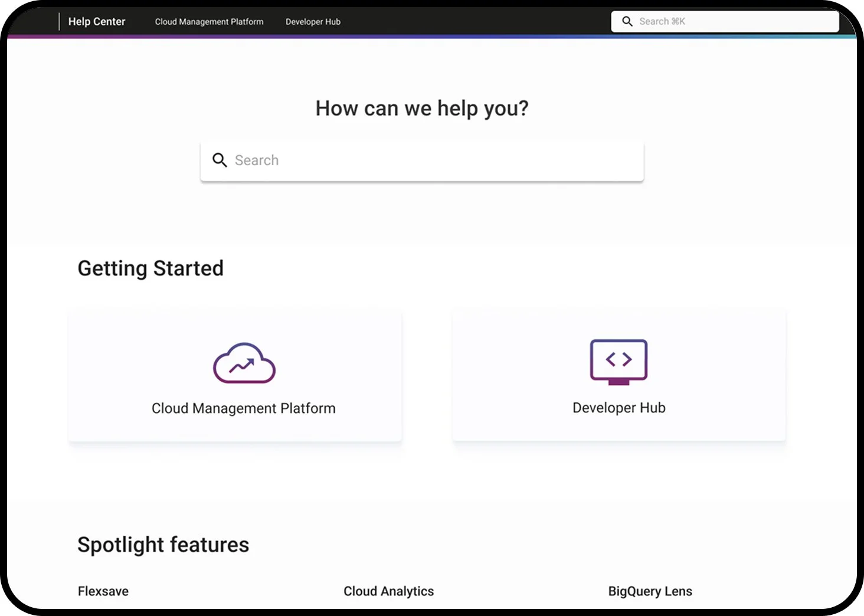Open the Cloud Management Platform card title
The height and width of the screenshot is (616, 864).
pos(244,408)
